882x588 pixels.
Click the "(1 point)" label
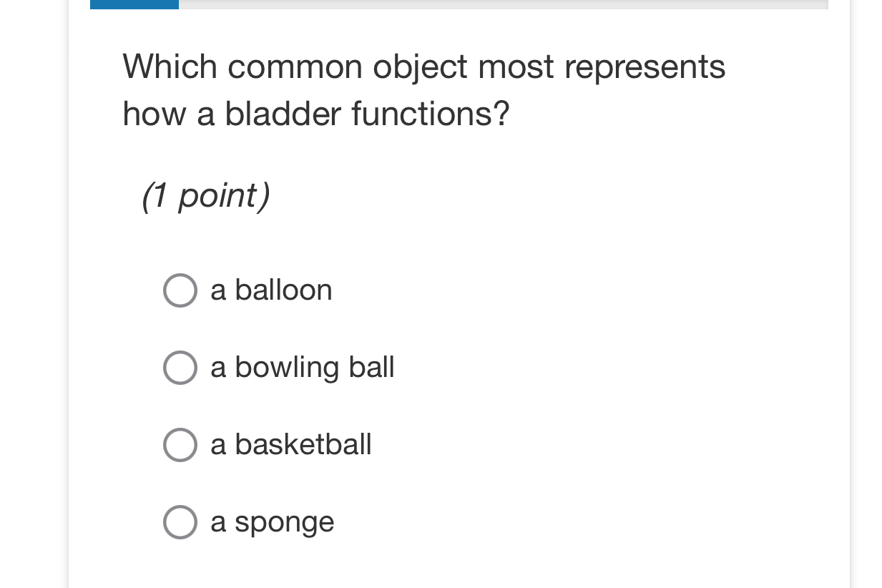click(205, 196)
